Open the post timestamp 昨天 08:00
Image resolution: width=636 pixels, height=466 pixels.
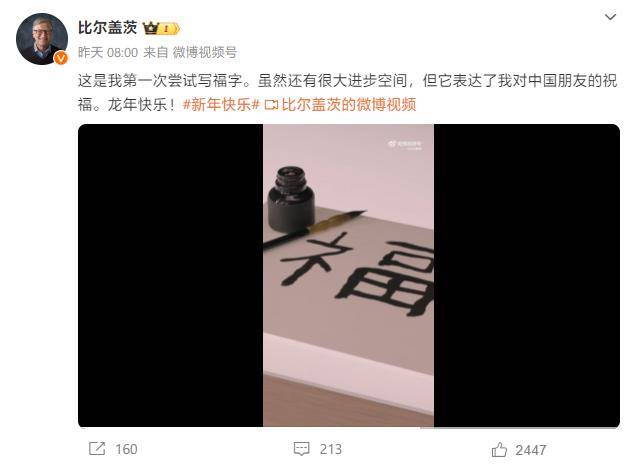pyautogui.click(x=108, y=52)
